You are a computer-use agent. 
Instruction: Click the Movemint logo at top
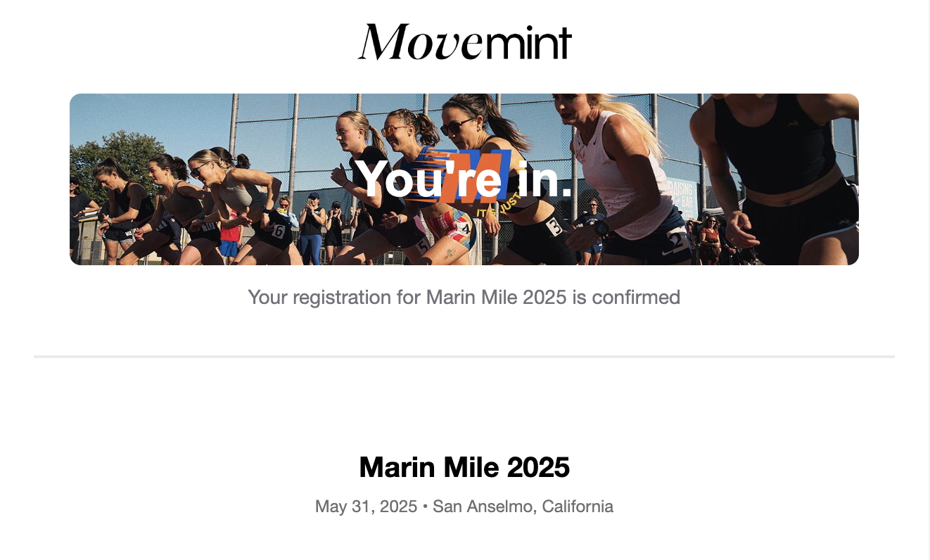tap(464, 42)
